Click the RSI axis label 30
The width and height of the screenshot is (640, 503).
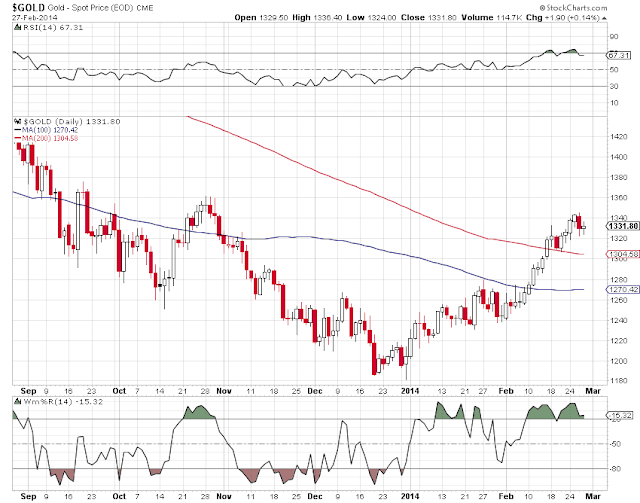613,86
